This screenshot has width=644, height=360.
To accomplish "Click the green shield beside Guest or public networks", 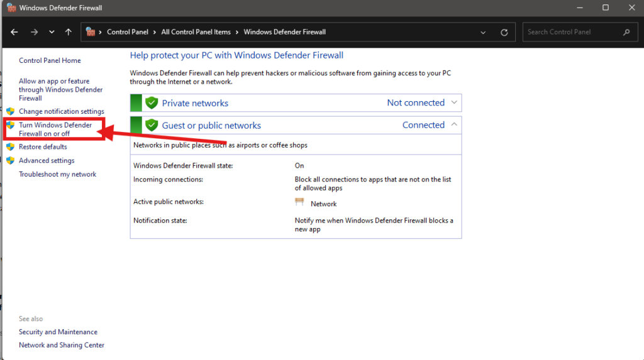I will pos(152,125).
